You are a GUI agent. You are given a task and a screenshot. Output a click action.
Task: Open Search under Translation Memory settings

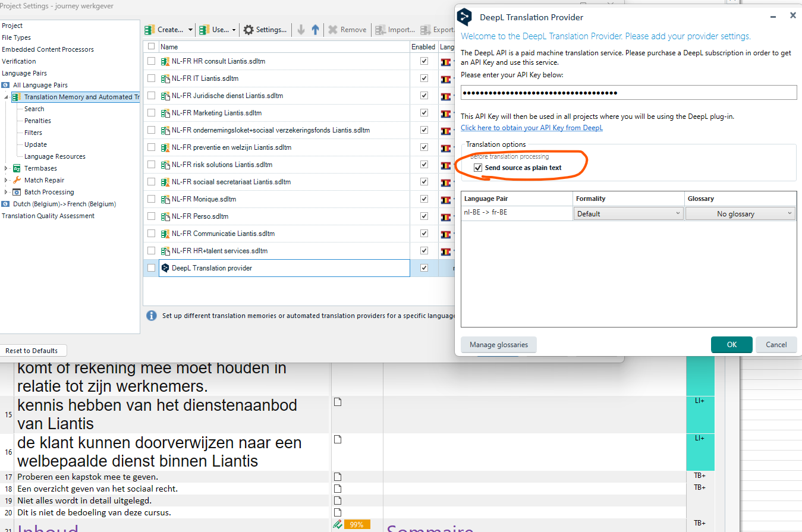(x=34, y=109)
